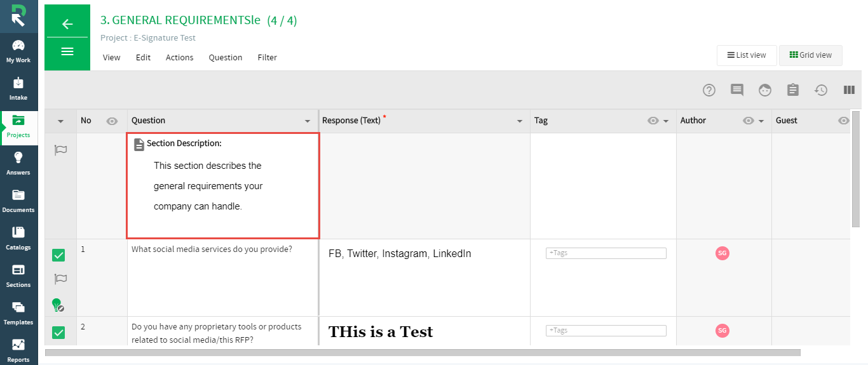Open Documents in the sidebar
The image size is (868, 365).
tap(18, 201)
